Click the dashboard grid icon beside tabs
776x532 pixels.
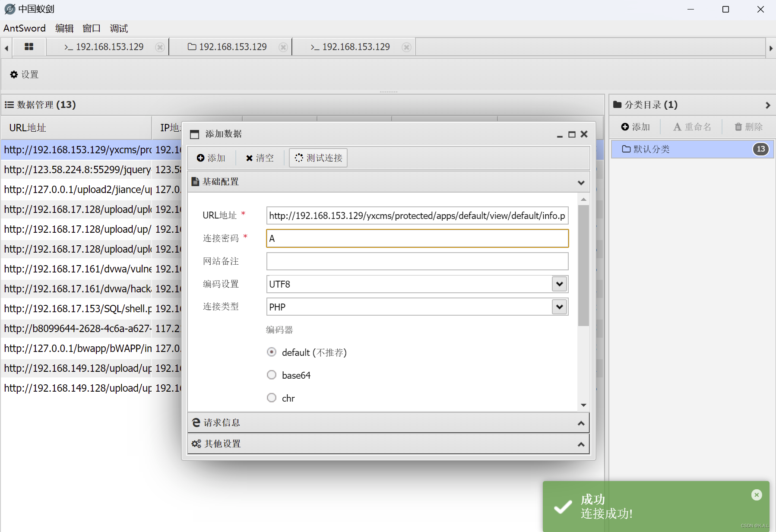29,47
